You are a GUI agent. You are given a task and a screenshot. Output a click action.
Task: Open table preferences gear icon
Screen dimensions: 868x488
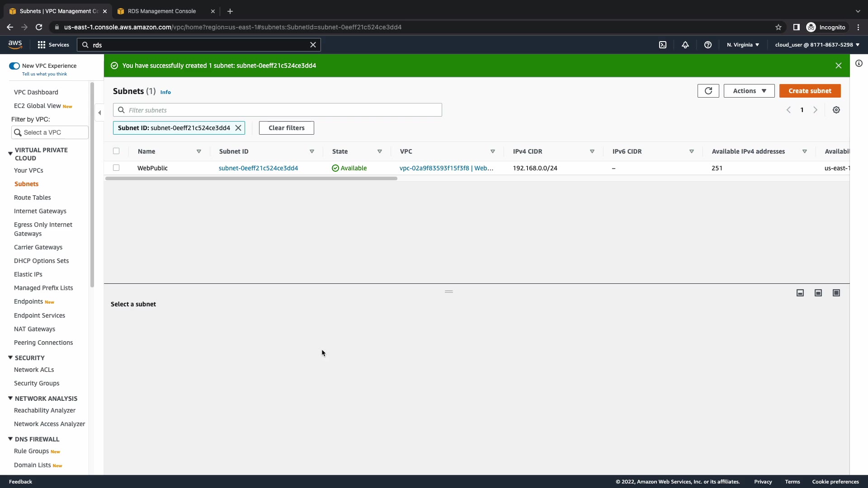[836, 110]
